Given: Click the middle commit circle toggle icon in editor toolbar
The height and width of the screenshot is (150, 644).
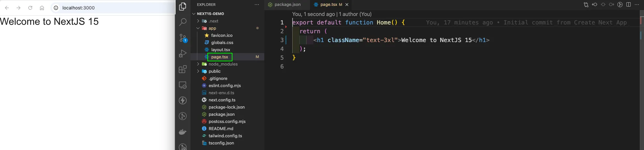Looking at the screenshot, I should (x=603, y=5).
